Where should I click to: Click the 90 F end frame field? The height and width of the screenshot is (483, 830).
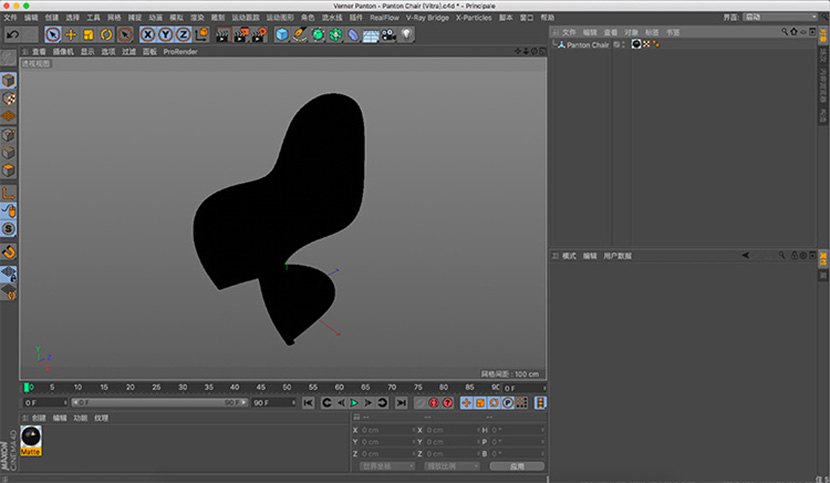[x=273, y=402]
